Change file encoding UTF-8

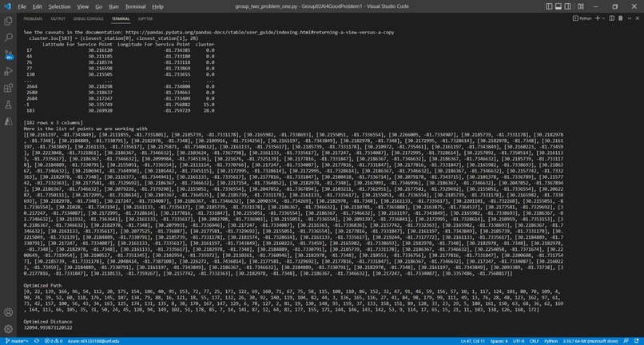pos(519,341)
